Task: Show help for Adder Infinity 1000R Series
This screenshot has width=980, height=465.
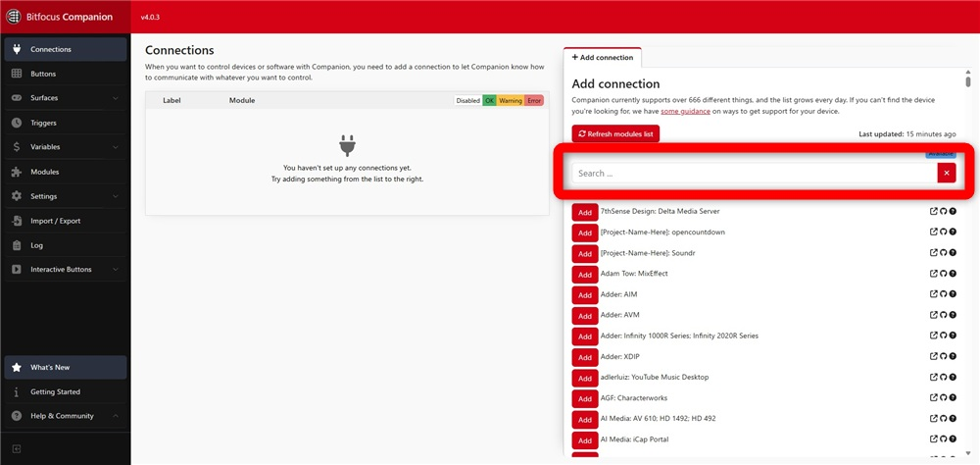Action: tap(953, 336)
